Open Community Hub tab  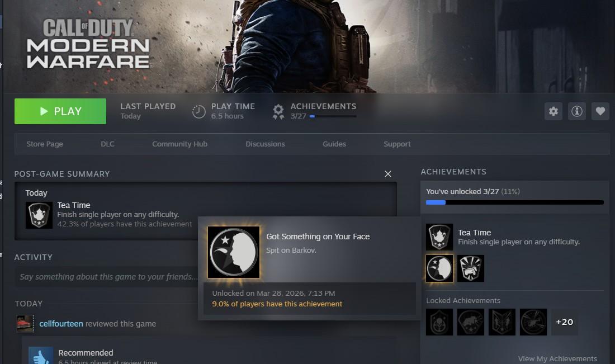click(x=179, y=144)
